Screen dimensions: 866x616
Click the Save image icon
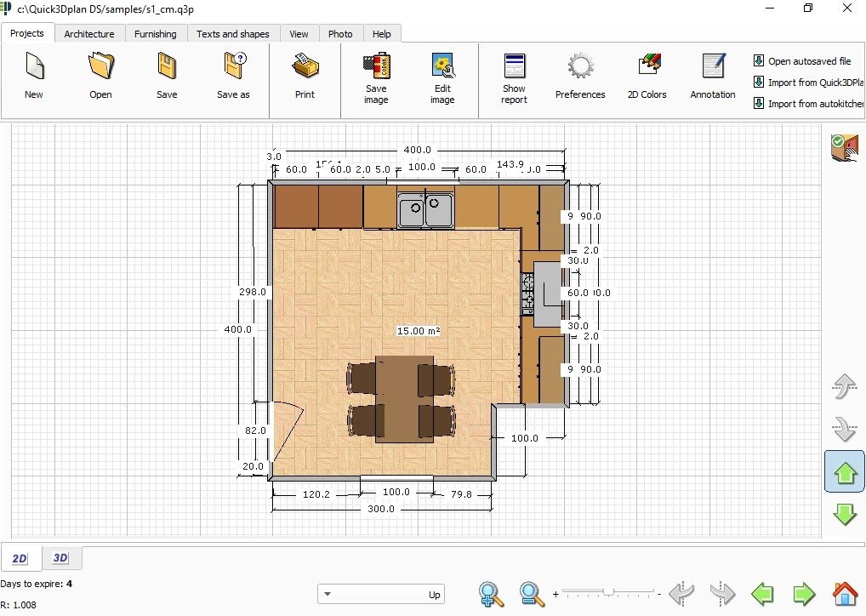(x=376, y=66)
